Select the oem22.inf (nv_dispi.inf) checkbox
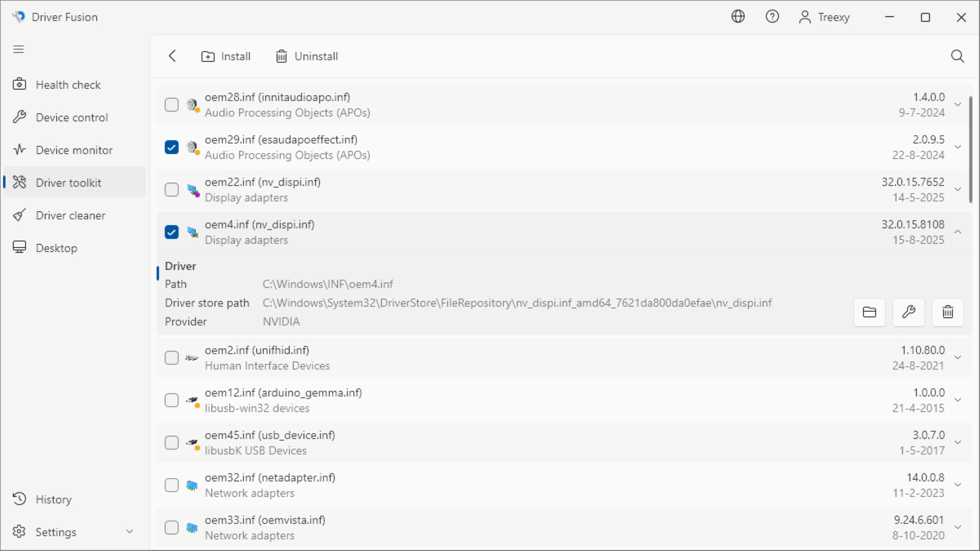980x551 pixels. click(171, 189)
